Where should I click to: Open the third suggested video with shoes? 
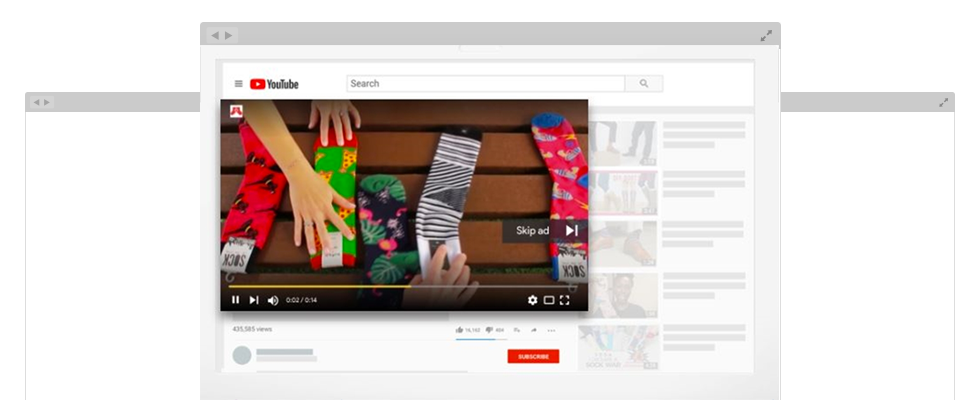[622, 244]
